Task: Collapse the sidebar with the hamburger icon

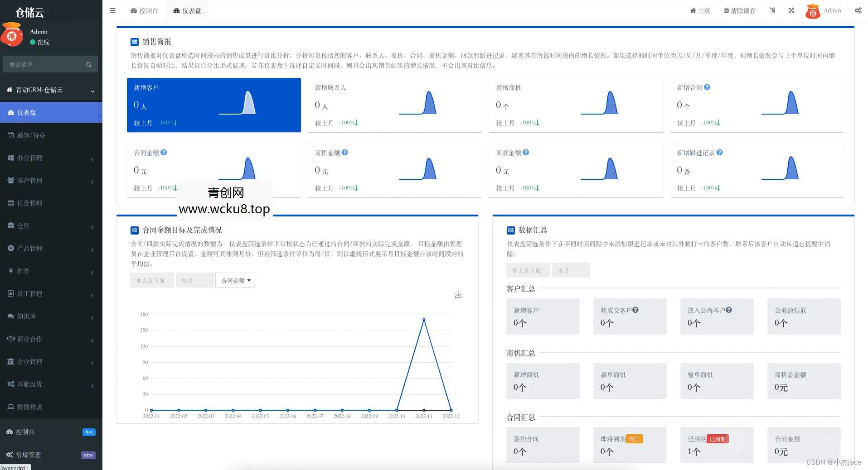Action: (x=112, y=10)
